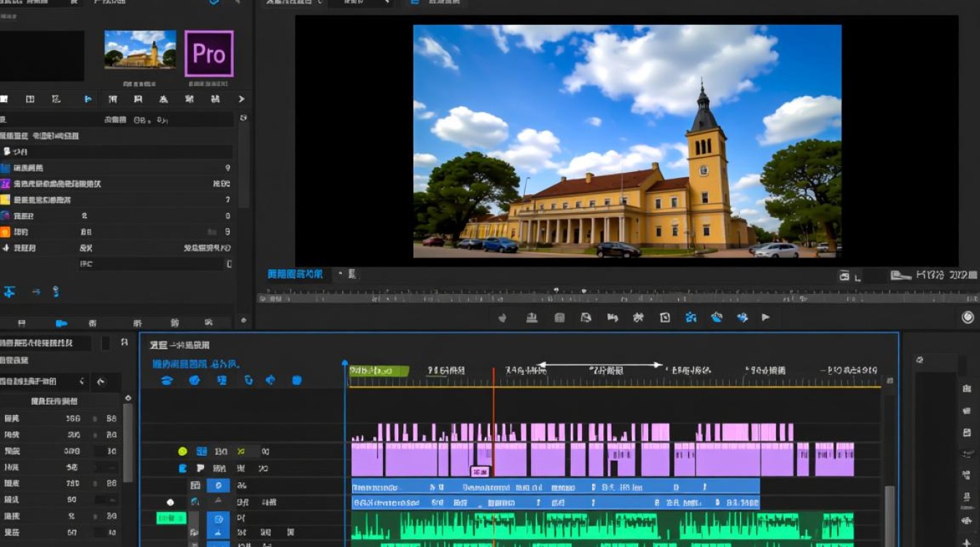The width and height of the screenshot is (980, 547).
Task: Select the blue sequence tab in timeline panel
Action: pyautogui.click(x=195, y=363)
